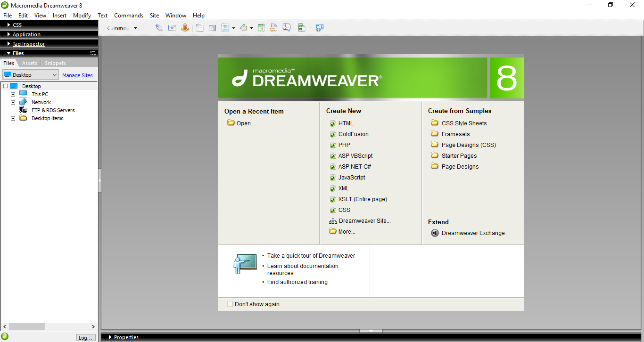Open the Site menu
The height and width of the screenshot is (342, 644).
(x=155, y=16)
